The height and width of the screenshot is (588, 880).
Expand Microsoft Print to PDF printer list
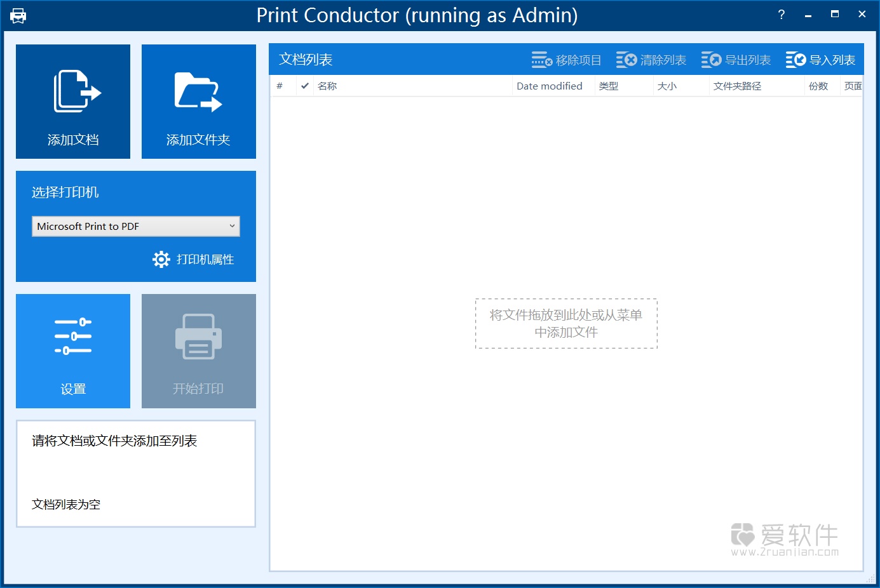click(x=135, y=226)
